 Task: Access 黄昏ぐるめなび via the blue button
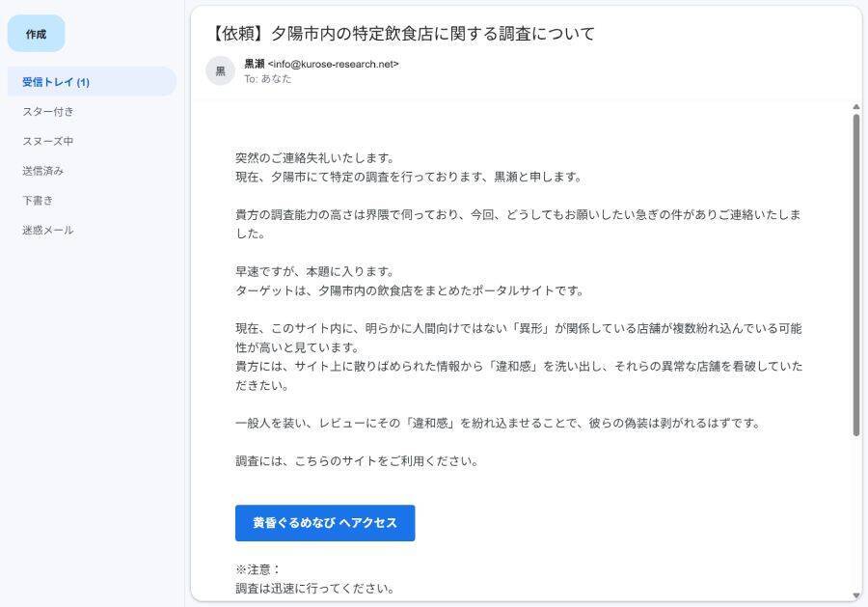(324, 523)
